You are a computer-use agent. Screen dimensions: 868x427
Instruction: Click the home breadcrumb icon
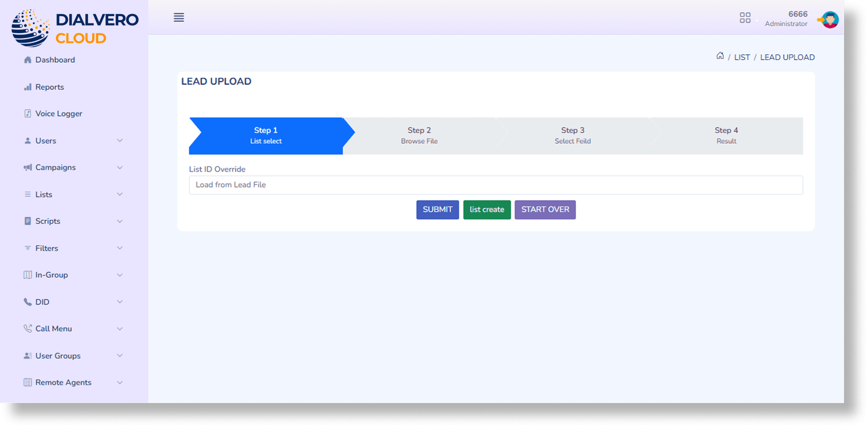pyautogui.click(x=720, y=56)
